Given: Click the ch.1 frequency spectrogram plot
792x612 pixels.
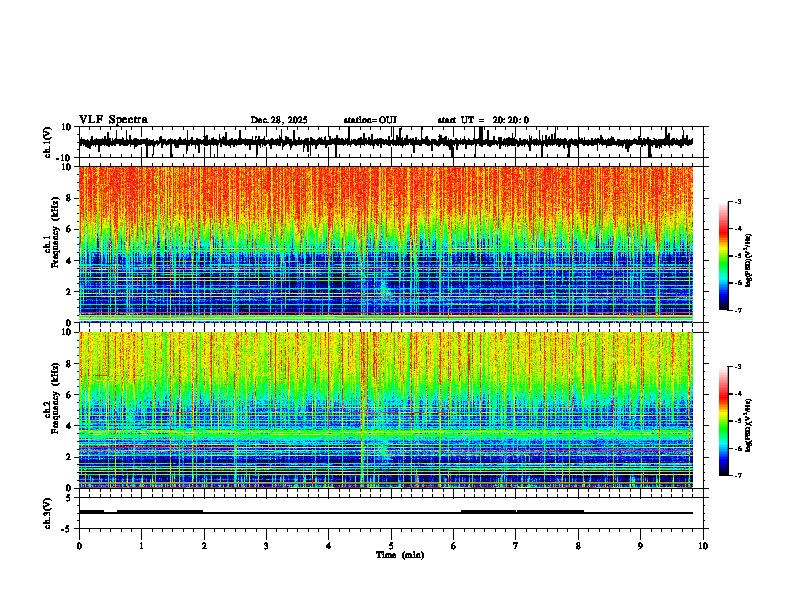Looking at the screenshot, I should pos(386,244).
